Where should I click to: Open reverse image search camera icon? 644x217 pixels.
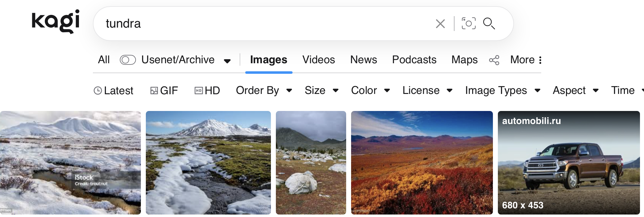[468, 24]
